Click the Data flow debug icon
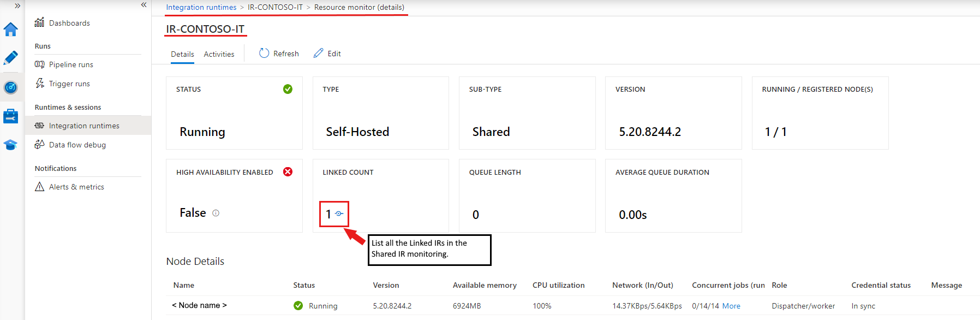This screenshot has width=980, height=320. tap(39, 145)
